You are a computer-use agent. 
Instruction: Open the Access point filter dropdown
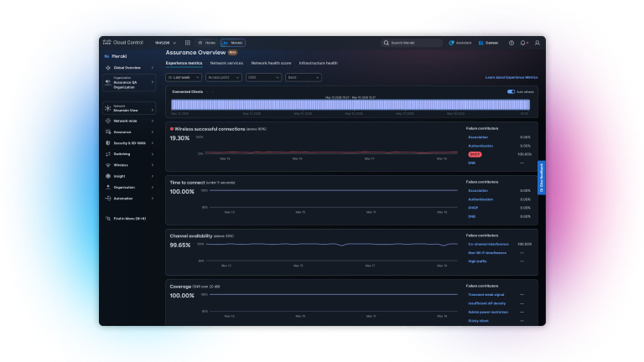223,77
